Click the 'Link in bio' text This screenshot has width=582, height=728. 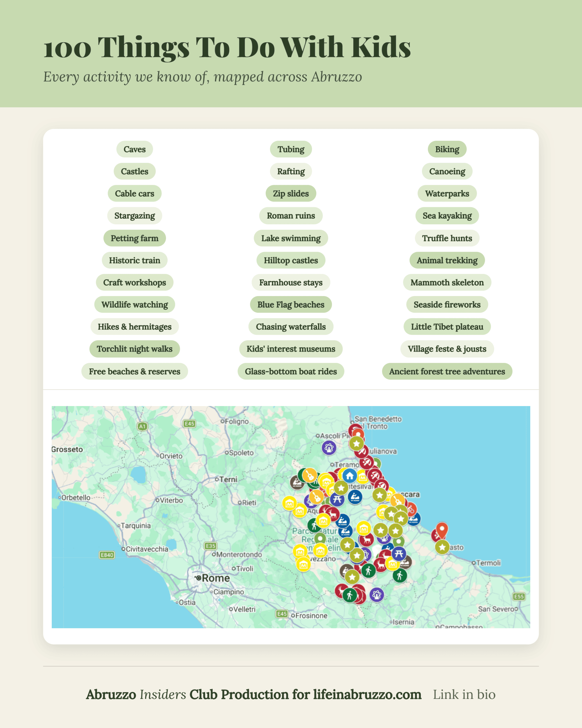click(464, 694)
